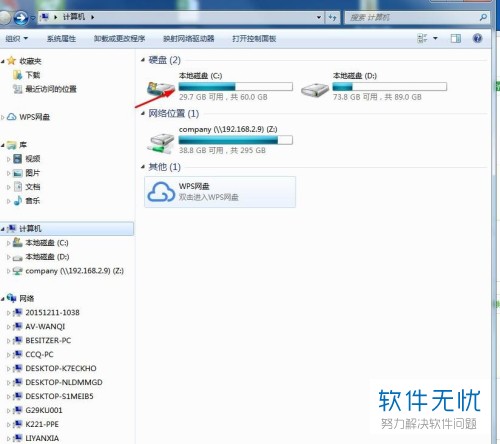Select the WPS网盘 item in main pane
This screenshot has height=444, width=500.
(x=220, y=192)
